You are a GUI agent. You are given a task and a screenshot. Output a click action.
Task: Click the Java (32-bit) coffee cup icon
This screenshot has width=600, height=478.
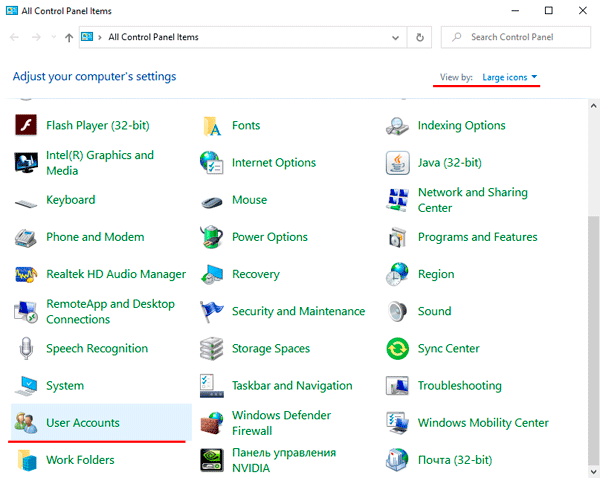(x=398, y=163)
